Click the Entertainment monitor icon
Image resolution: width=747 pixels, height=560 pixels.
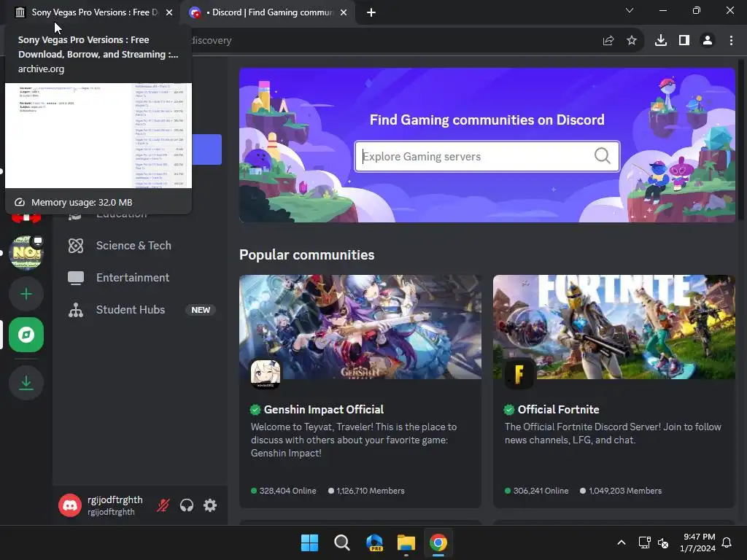coord(76,278)
